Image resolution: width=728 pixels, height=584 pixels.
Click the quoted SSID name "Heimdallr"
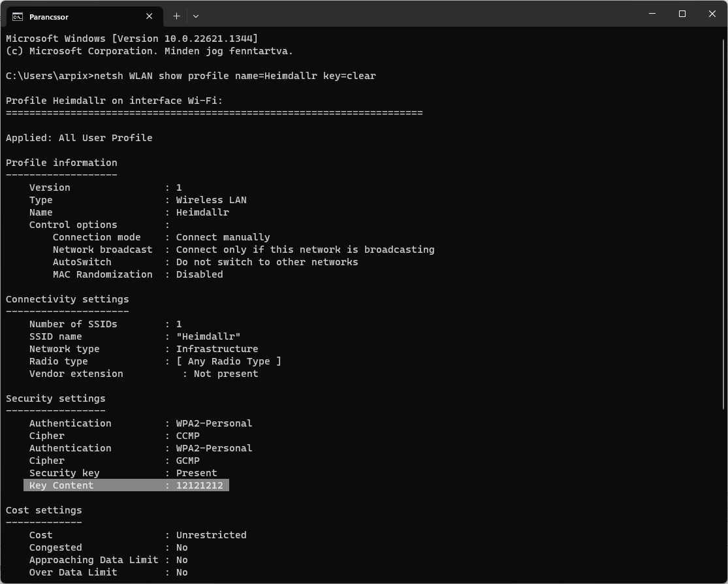tap(208, 336)
